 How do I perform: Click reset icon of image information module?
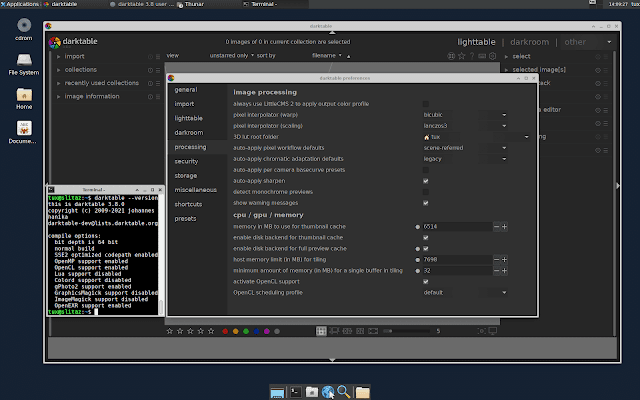150,97
